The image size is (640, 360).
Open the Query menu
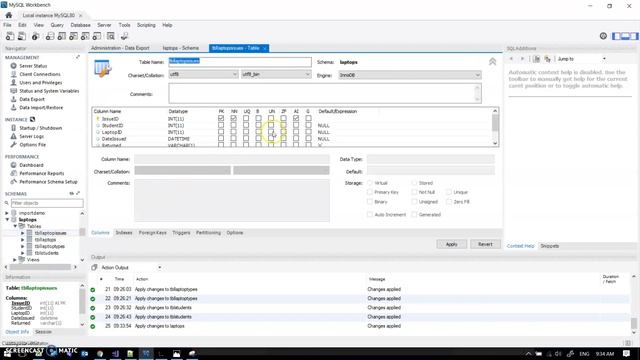[x=57, y=25]
